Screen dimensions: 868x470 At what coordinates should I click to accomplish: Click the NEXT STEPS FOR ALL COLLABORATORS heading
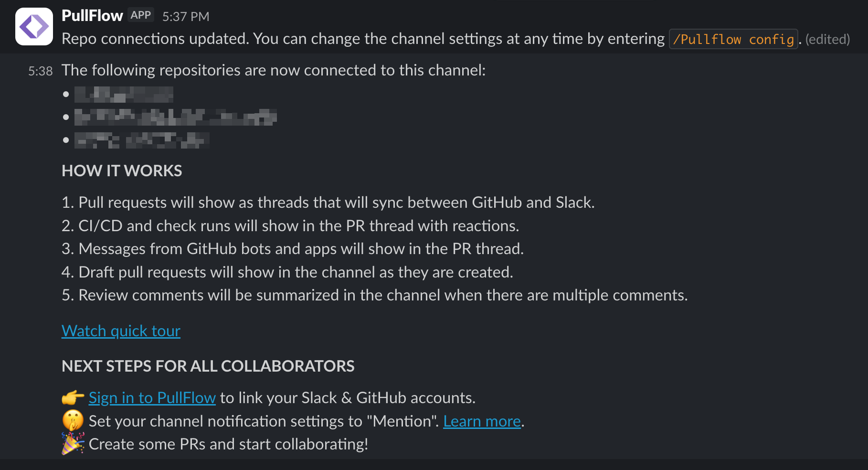[208, 366]
